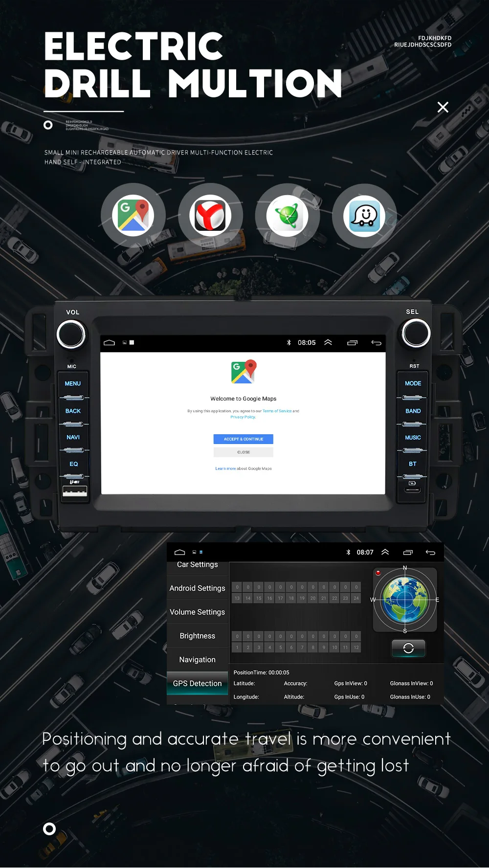Select Car Settings menu item

(x=198, y=565)
